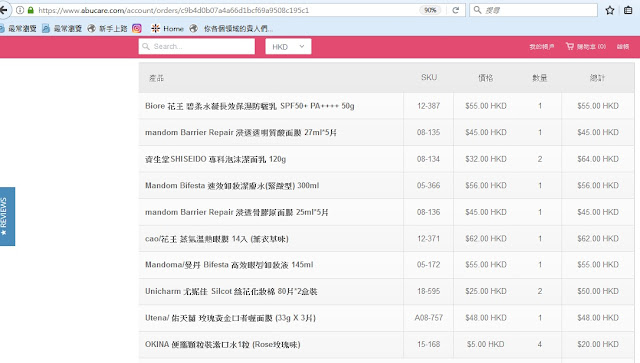Screen dimensions: 640x363
Task: Click SKU 12-387 cell
Action: pyautogui.click(x=429, y=106)
